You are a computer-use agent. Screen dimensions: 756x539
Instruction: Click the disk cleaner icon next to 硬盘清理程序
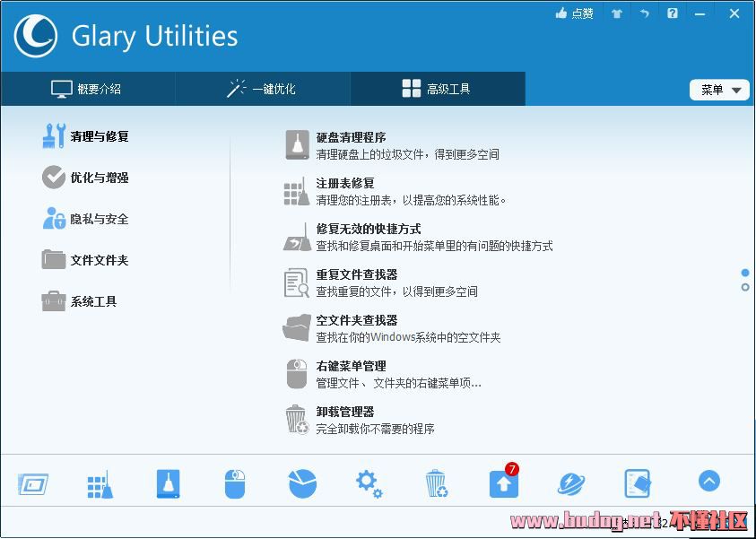click(x=298, y=144)
